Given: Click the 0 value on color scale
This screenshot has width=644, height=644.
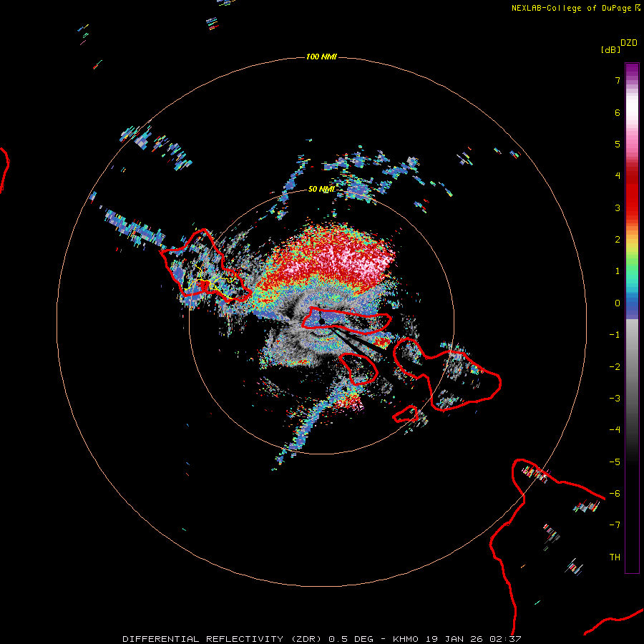Looking at the screenshot, I should pos(618,303).
